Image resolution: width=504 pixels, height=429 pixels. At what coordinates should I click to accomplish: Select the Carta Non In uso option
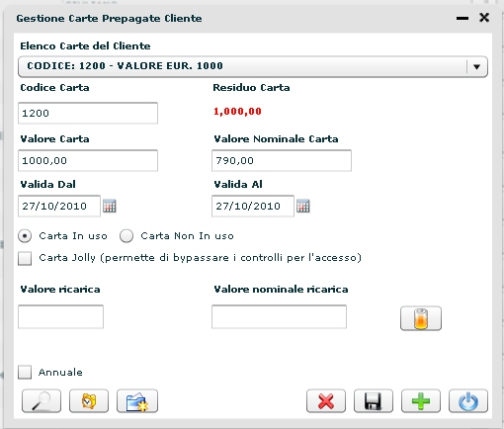point(126,236)
